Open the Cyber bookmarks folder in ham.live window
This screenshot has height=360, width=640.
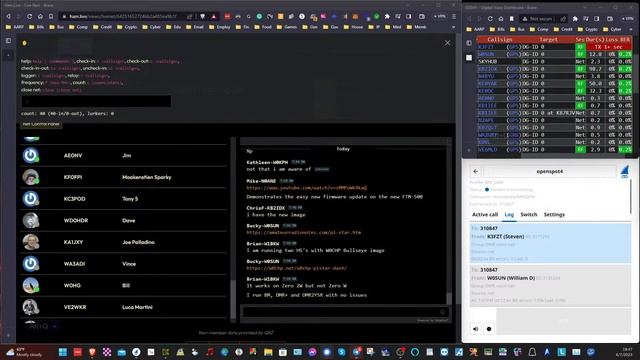151,27
